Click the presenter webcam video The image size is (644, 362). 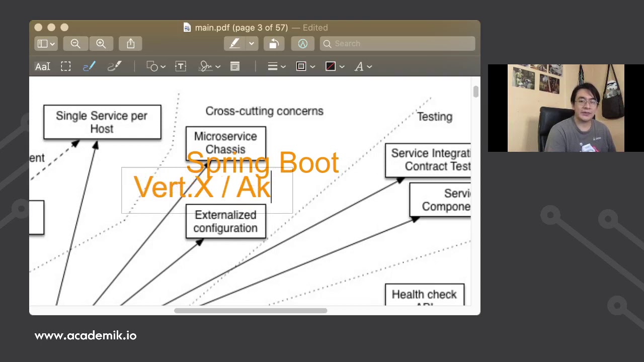566,108
